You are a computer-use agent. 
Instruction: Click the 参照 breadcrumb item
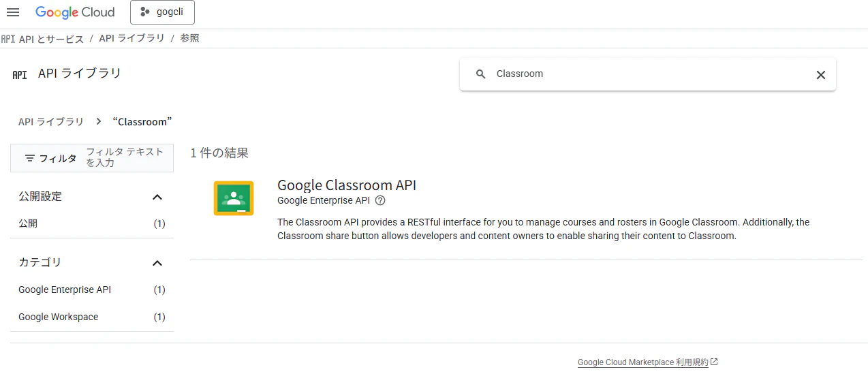189,39
